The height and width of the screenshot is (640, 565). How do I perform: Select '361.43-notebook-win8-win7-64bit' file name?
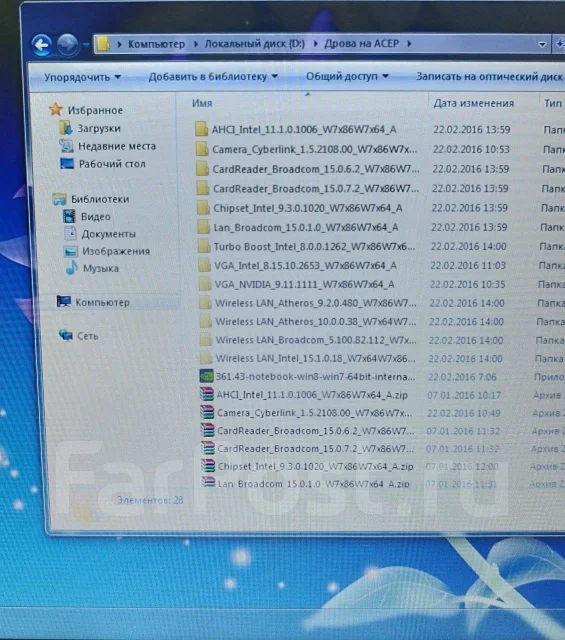pyautogui.click(x=315, y=376)
